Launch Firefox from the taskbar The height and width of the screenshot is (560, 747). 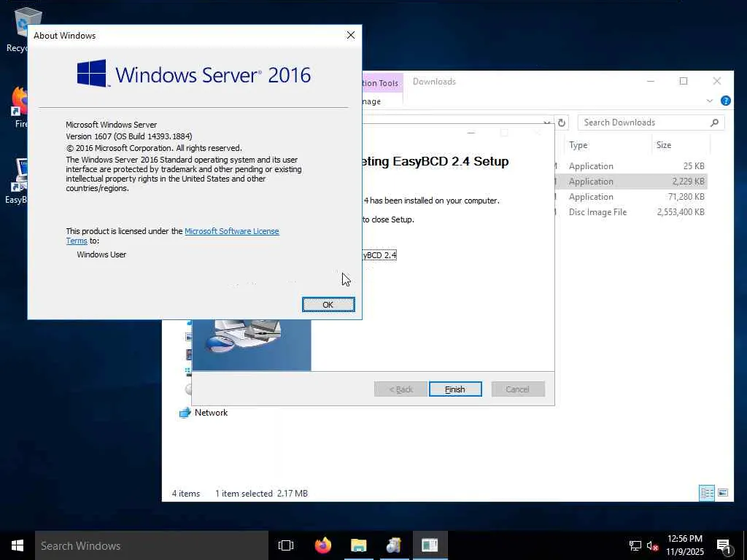pos(323,545)
